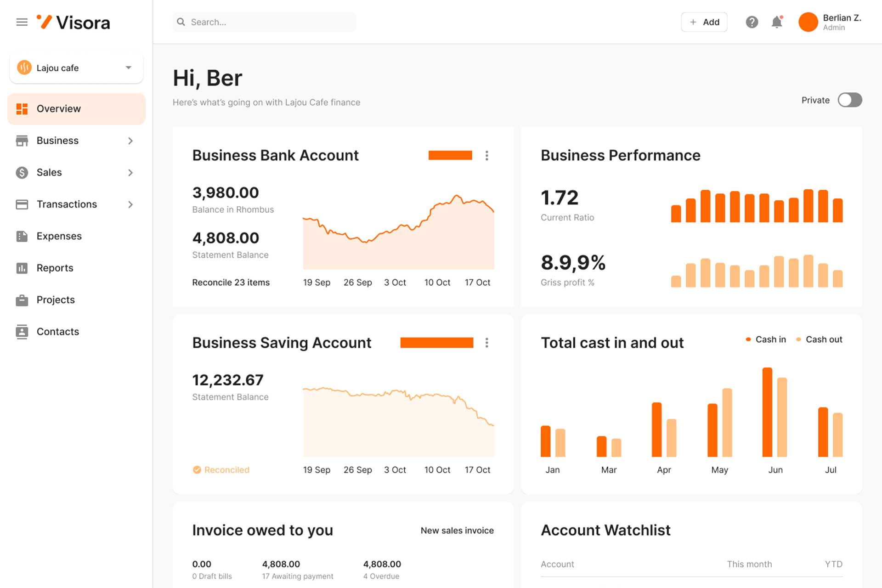Click the New sales invoice link
Screen dimensions: 882x588
tap(457, 531)
